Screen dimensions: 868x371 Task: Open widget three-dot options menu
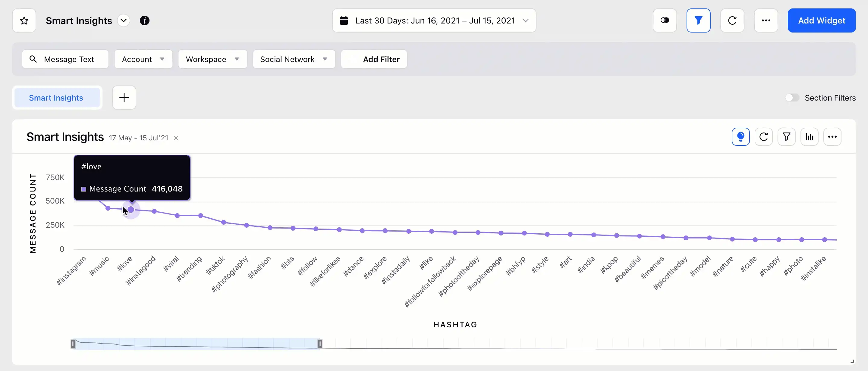point(832,137)
